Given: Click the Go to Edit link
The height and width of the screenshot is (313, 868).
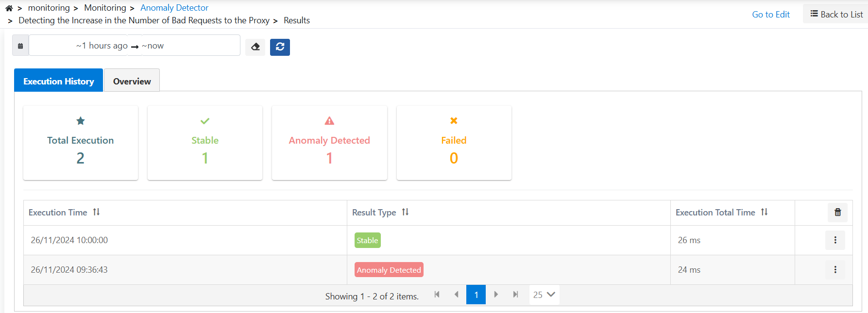Looking at the screenshot, I should [770, 15].
